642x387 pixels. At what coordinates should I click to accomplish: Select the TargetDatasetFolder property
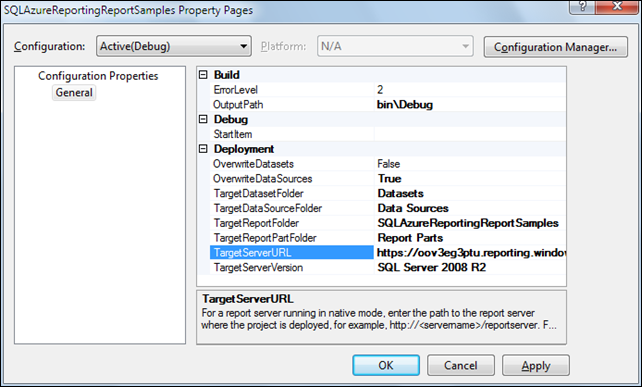[x=292, y=193]
